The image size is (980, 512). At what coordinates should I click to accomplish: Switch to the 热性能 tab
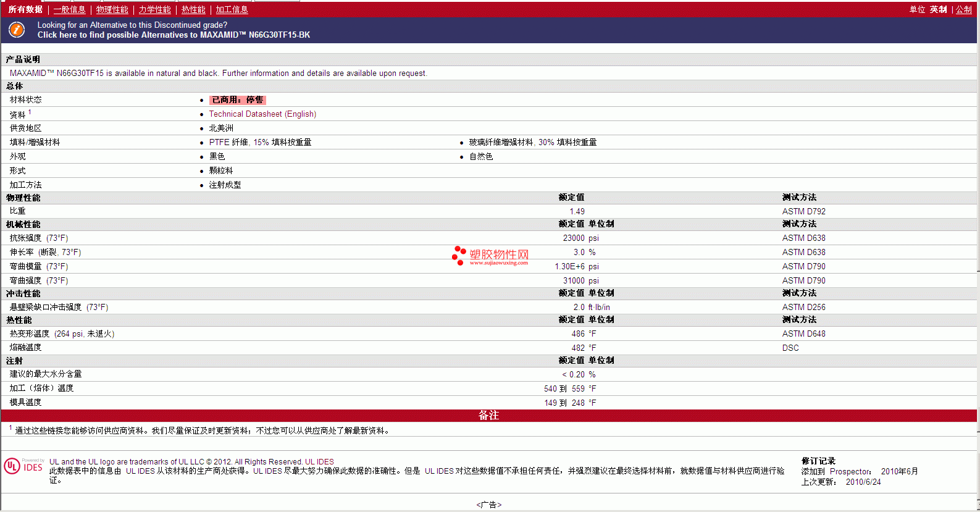click(193, 9)
